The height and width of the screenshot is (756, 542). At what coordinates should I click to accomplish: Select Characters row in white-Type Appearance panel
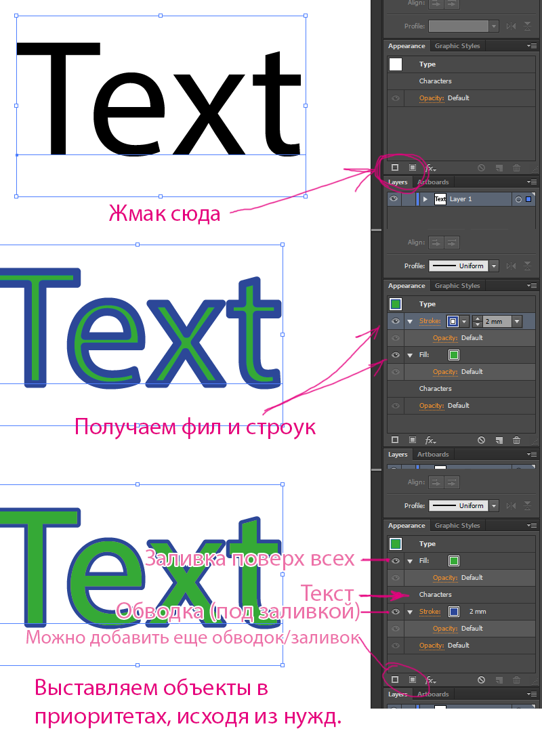(461, 81)
